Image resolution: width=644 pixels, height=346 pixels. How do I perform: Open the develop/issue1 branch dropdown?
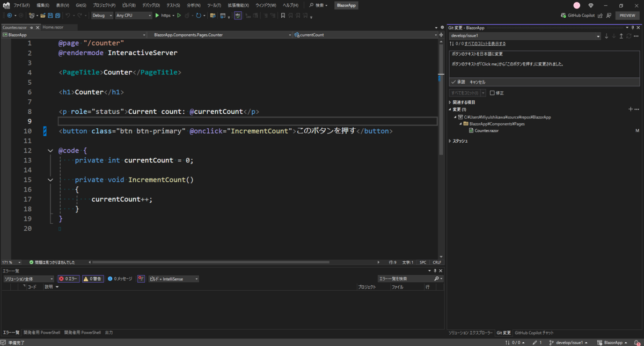pyautogui.click(x=525, y=36)
